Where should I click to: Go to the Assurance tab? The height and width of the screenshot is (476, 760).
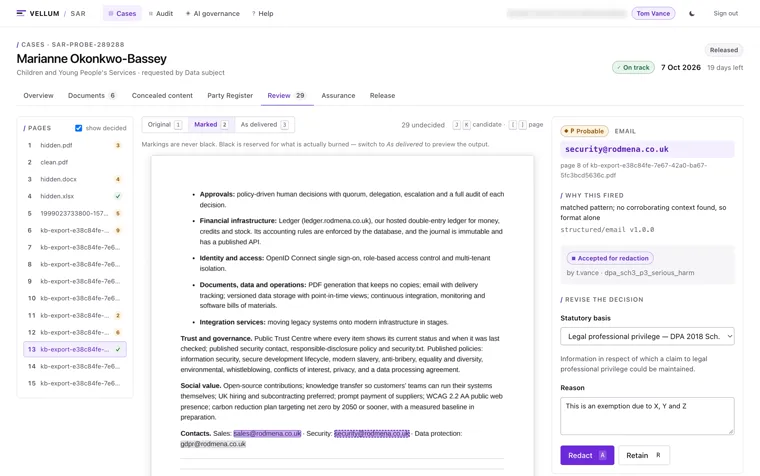click(338, 95)
